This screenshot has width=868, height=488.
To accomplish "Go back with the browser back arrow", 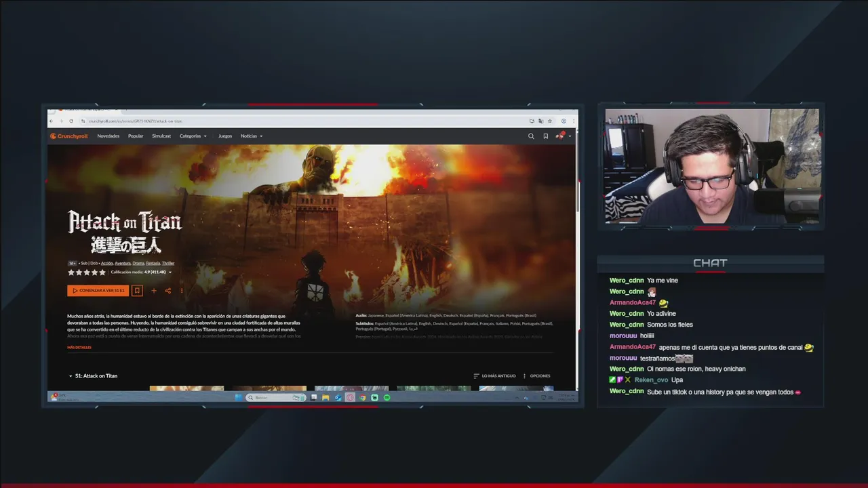I will pyautogui.click(x=52, y=121).
